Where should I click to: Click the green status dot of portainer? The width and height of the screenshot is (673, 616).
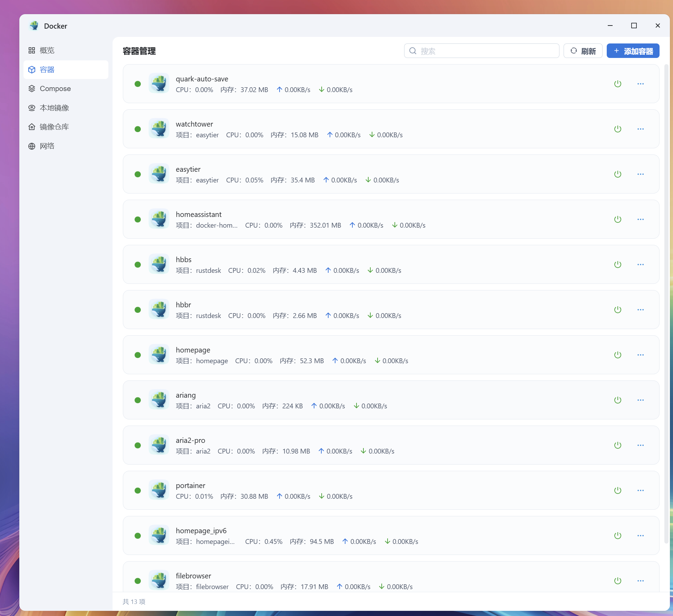coord(138,490)
